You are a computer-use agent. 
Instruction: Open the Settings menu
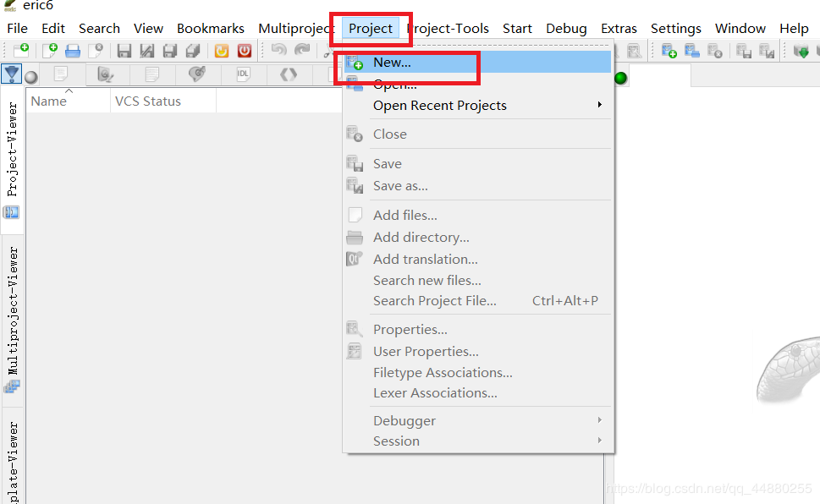pos(675,28)
